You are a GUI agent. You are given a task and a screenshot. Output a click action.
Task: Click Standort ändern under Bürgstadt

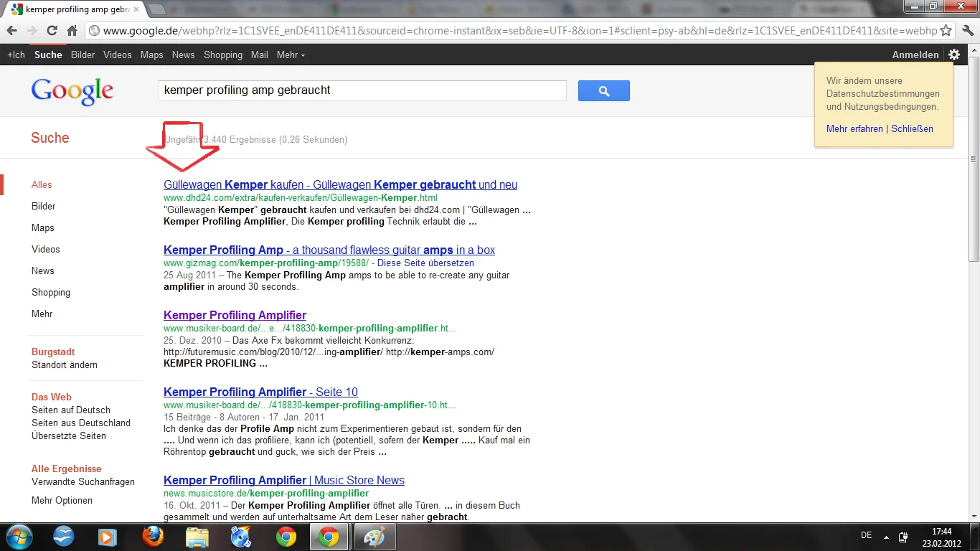(x=65, y=364)
